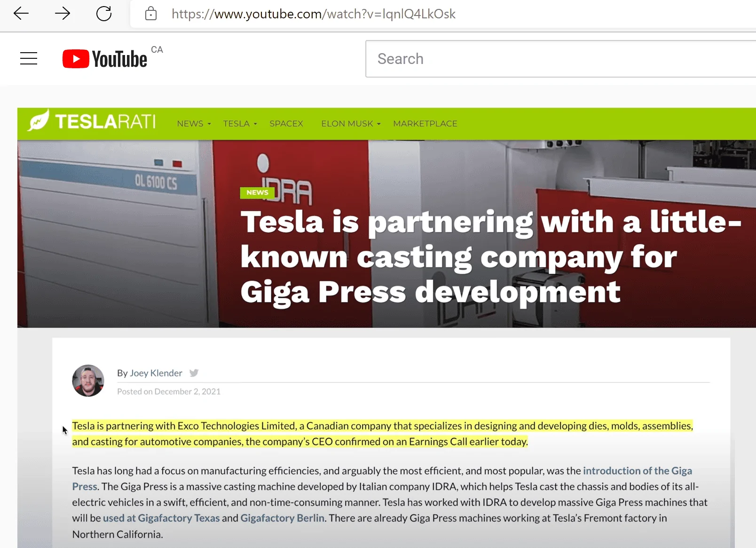This screenshot has height=548, width=756.
Task: Expand the TESLA menu dropdown
Action: (240, 124)
